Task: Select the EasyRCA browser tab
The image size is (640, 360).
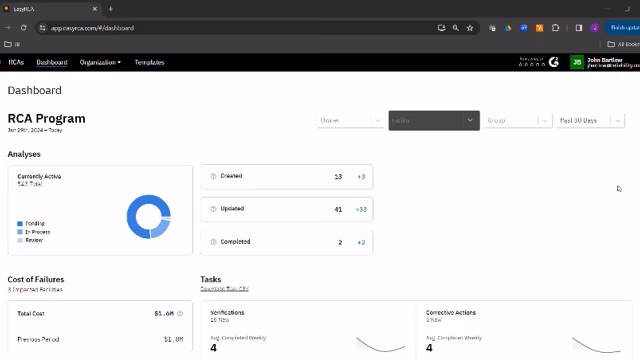Action: pyautogui.click(x=50, y=9)
